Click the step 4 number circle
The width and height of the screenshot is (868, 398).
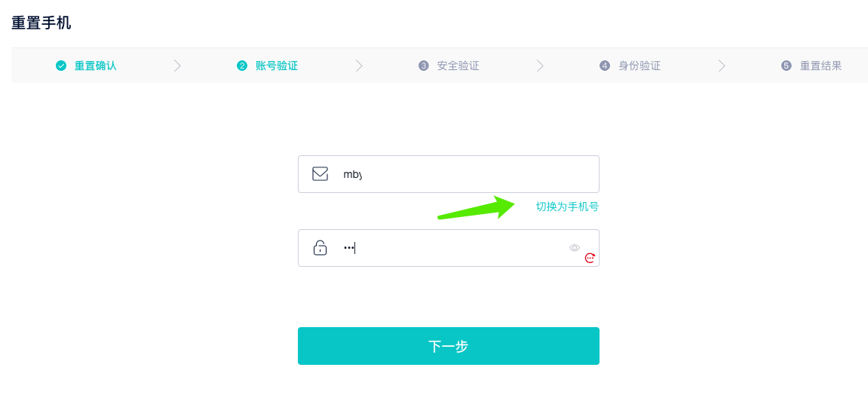(605, 66)
